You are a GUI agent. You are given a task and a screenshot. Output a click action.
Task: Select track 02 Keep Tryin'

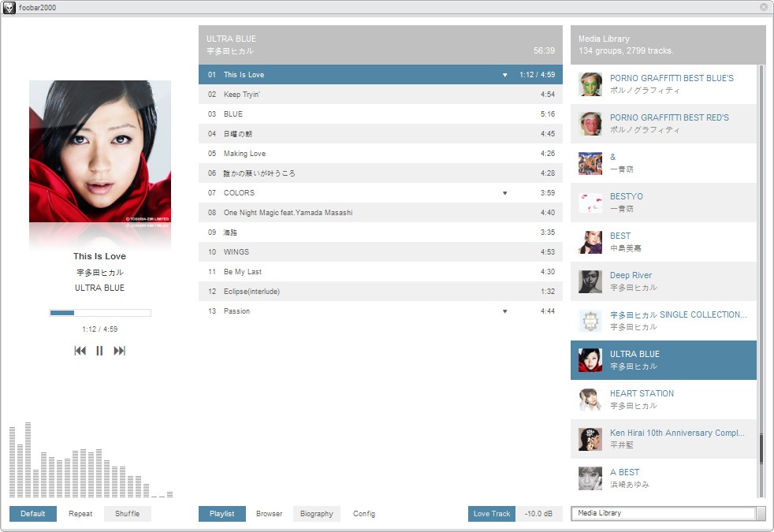(x=381, y=95)
